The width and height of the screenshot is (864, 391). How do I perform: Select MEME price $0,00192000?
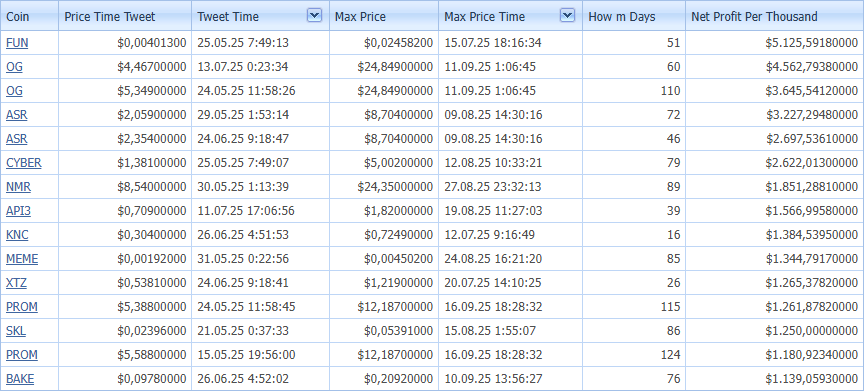(x=125, y=259)
